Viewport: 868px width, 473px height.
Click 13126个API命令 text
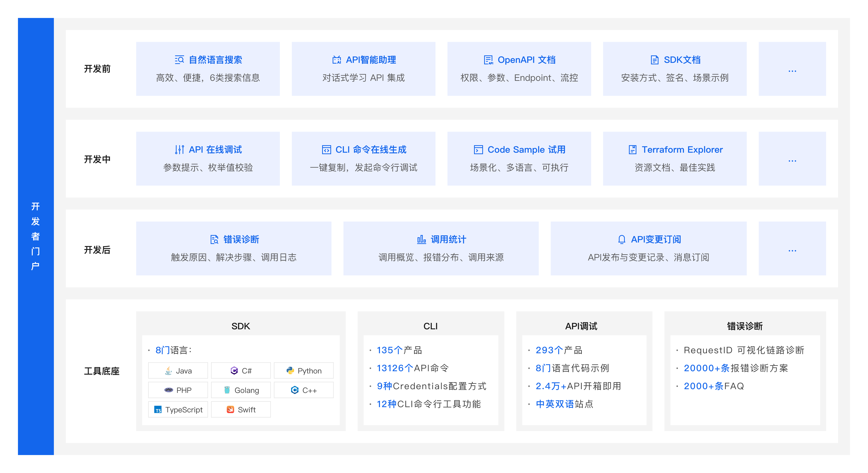[x=413, y=368]
